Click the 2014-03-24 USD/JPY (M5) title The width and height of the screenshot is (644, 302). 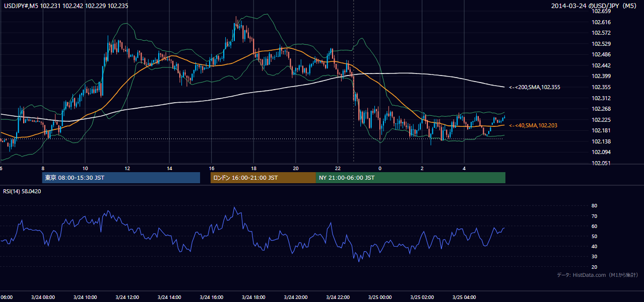595,6
